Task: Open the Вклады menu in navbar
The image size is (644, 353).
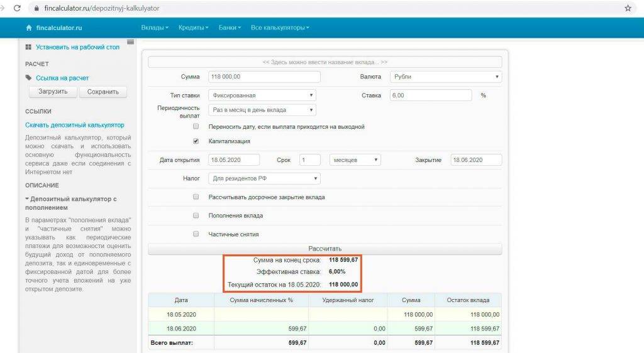Action: pyautogui.click(x=155, y=28)
